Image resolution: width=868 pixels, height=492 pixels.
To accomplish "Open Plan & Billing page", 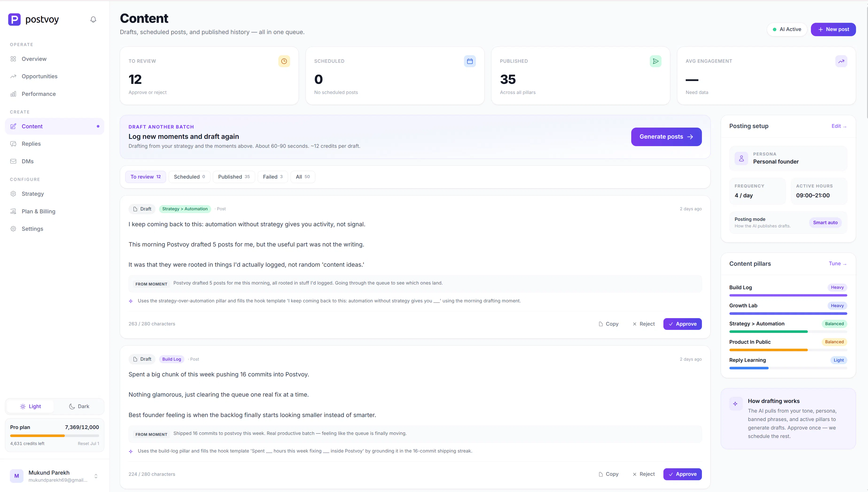I will [x=54, y=211].
